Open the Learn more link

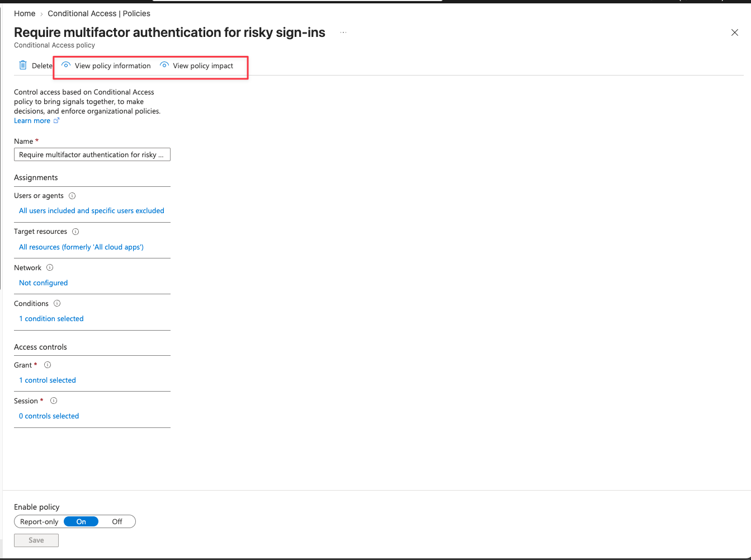tap(32, 120)
